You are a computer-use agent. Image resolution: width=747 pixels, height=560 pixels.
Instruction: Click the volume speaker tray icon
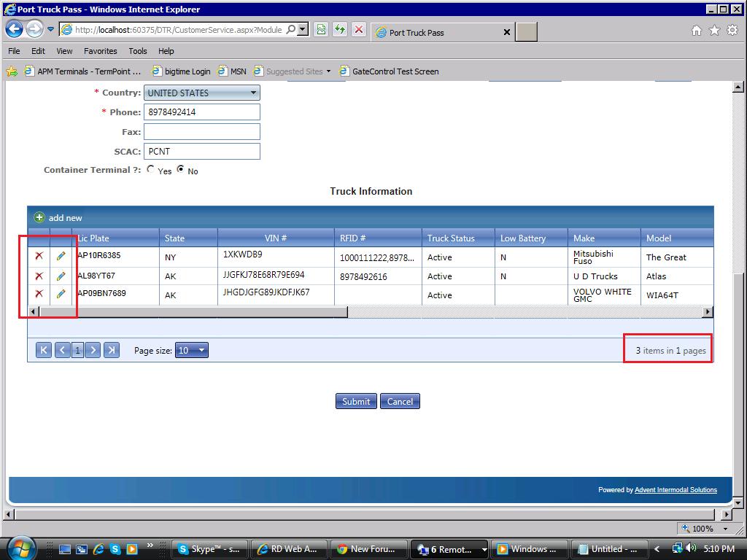pyautogui.click(x=692, y=548)
